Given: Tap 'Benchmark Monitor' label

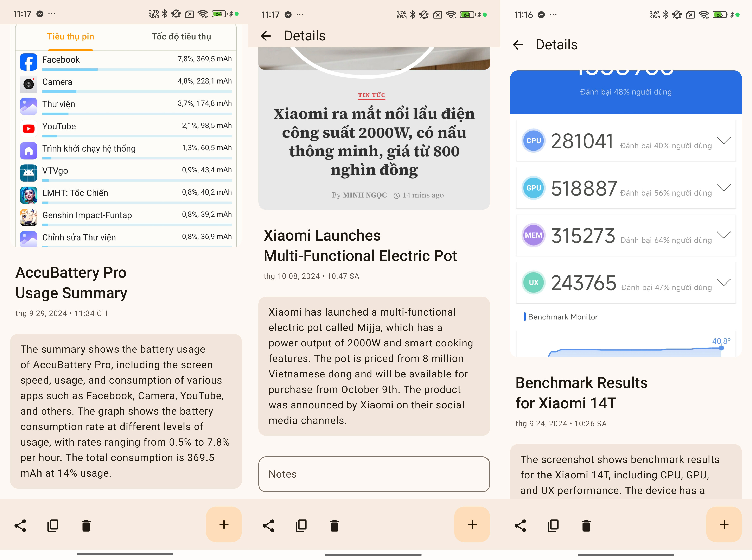Looking at the screenshot, I should click(563, 317).
